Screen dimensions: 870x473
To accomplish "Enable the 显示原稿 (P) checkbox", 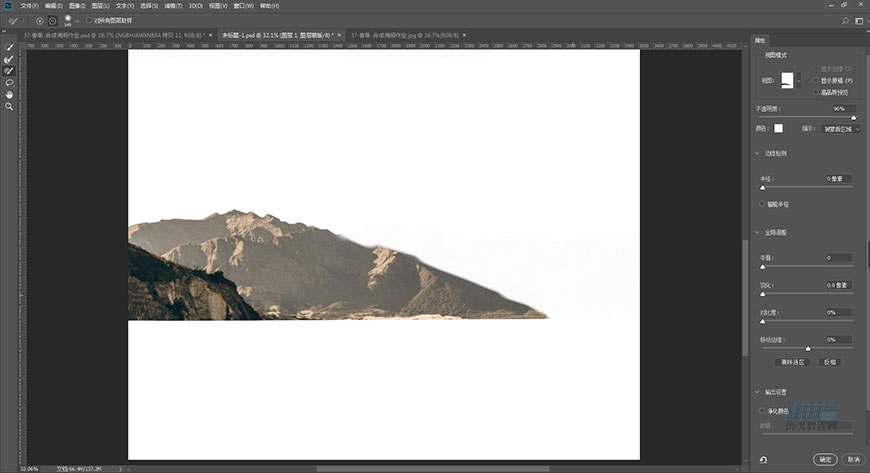I will (816, 80).
